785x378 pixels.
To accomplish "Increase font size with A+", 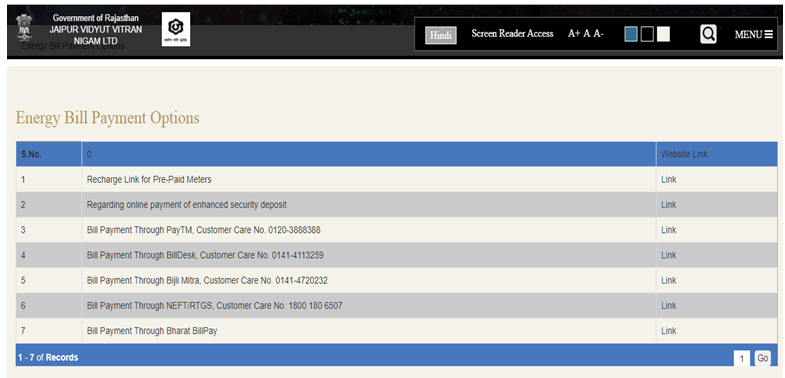I will click(x=574, y=34).
